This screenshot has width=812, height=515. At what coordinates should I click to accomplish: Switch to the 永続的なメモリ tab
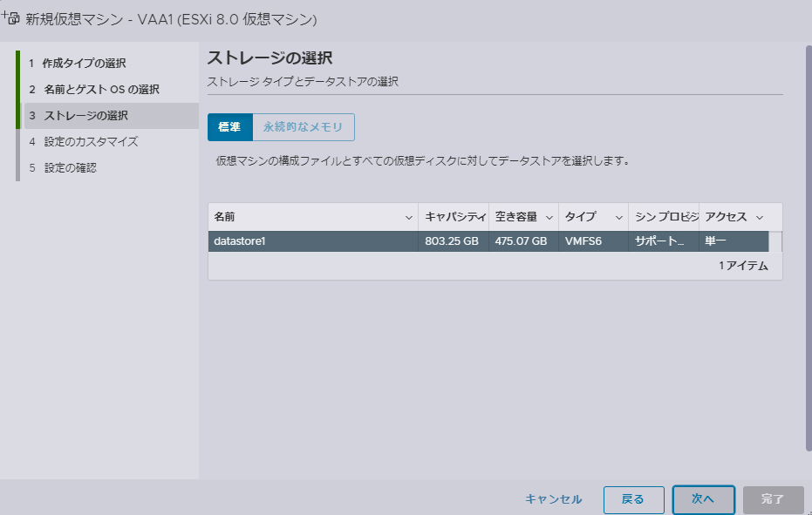[x=303, y=127]
